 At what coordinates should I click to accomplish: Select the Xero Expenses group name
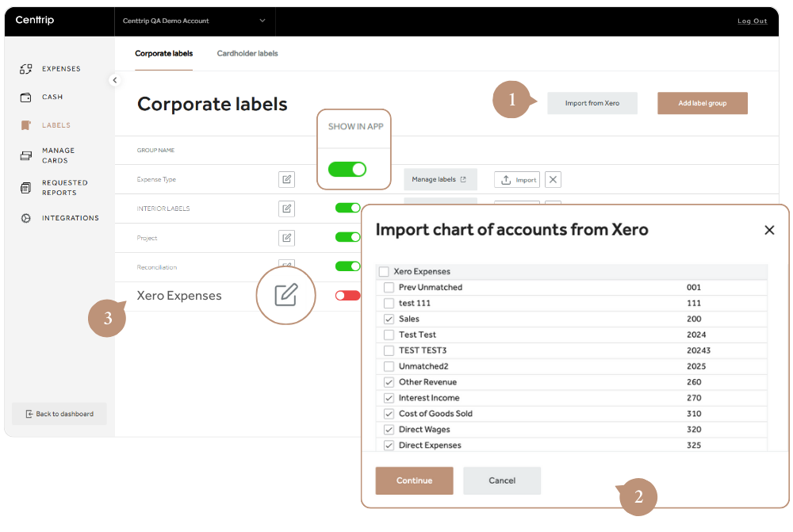pyautogui.click(x=179, y=296)
